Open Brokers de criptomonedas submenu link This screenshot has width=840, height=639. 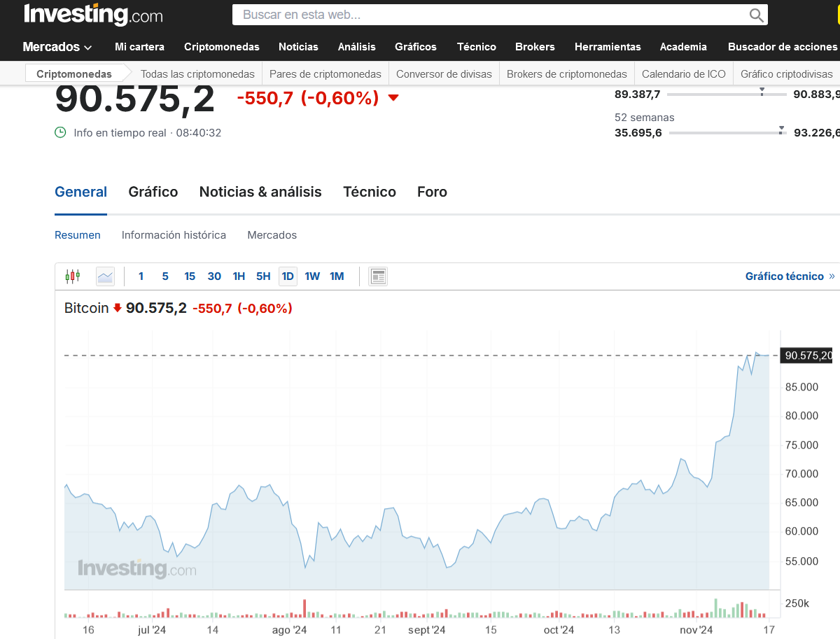pyautogui.click(x=567, y=73)
